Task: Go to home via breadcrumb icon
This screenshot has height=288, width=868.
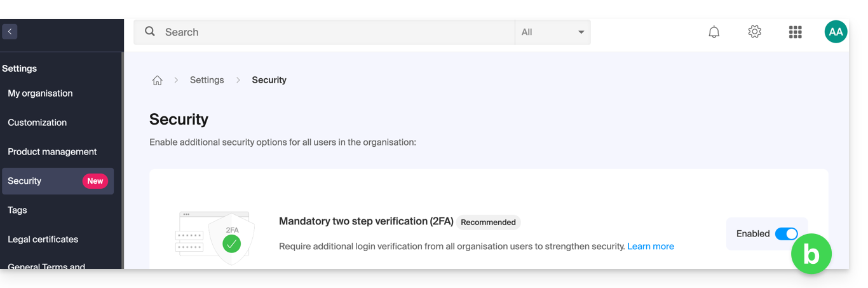Action: click(158, 80)
